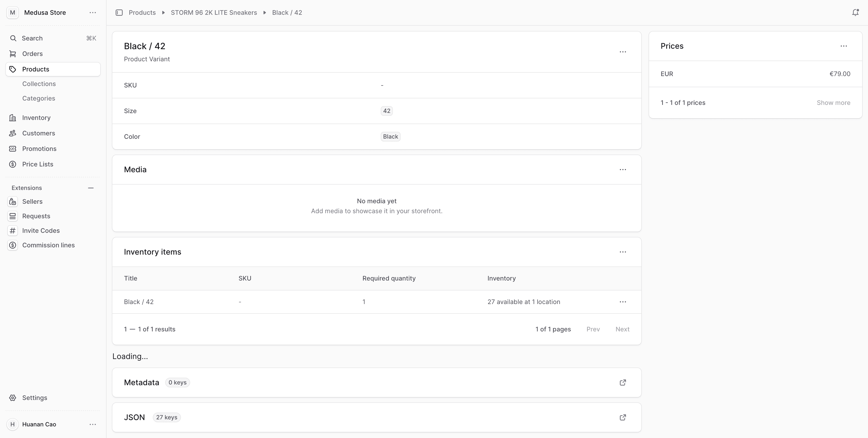Open Search from the sidebar
Viewport: 868px width, 438px height.
pos(32,38)
